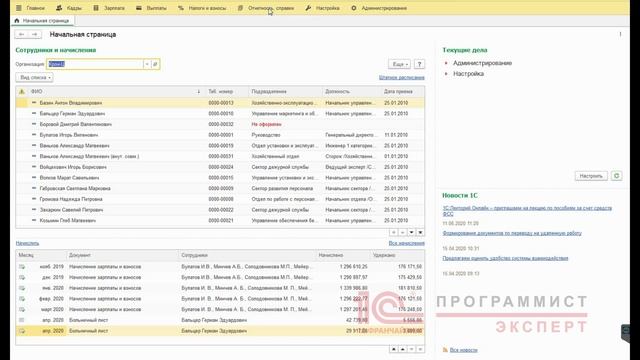The width and height of the screenshot is (640, 360).
Task: Move employees list down one row
Action: (x=411, y=232)
